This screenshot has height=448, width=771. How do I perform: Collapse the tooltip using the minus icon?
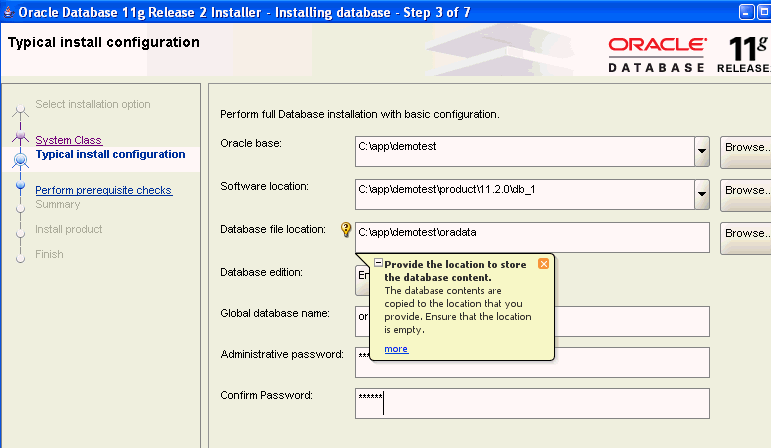378,263
